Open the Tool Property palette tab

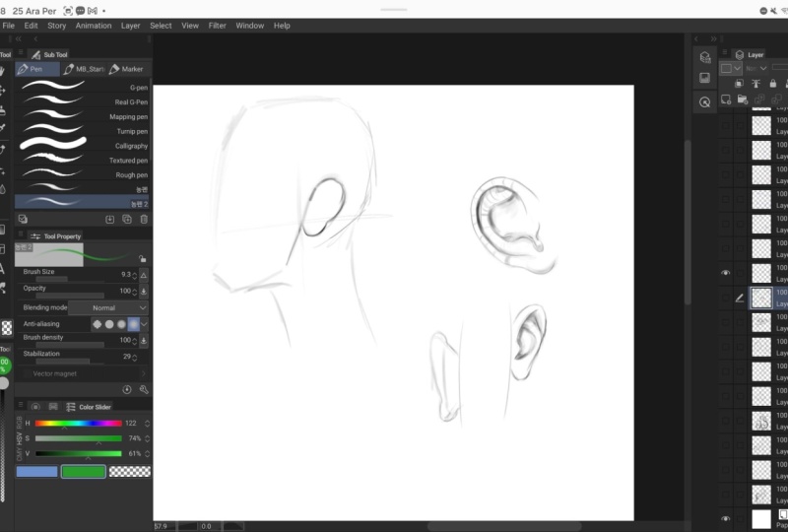[x=55, y=235]
